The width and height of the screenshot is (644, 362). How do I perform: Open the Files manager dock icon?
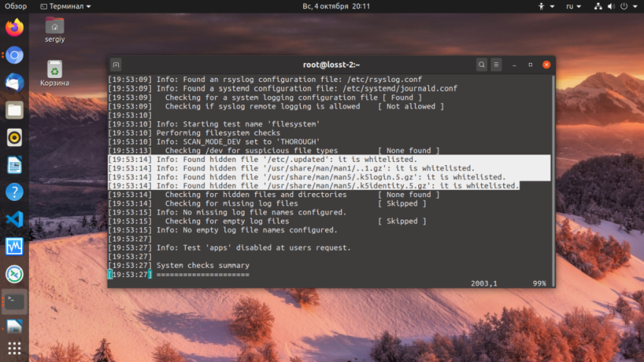pos(14,110)
